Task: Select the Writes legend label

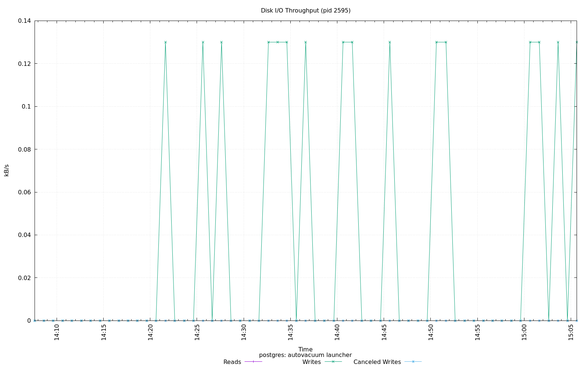Action: (311, 362)
